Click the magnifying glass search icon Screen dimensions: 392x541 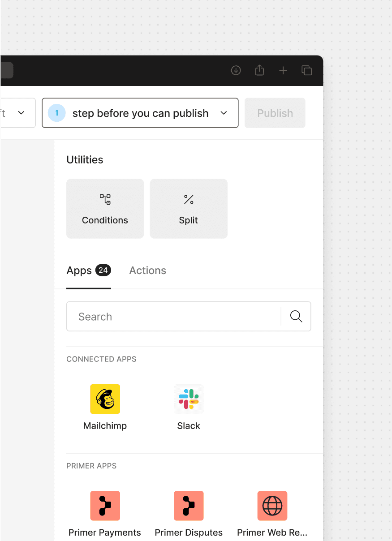pyautogui.click(x=296, y=317)
